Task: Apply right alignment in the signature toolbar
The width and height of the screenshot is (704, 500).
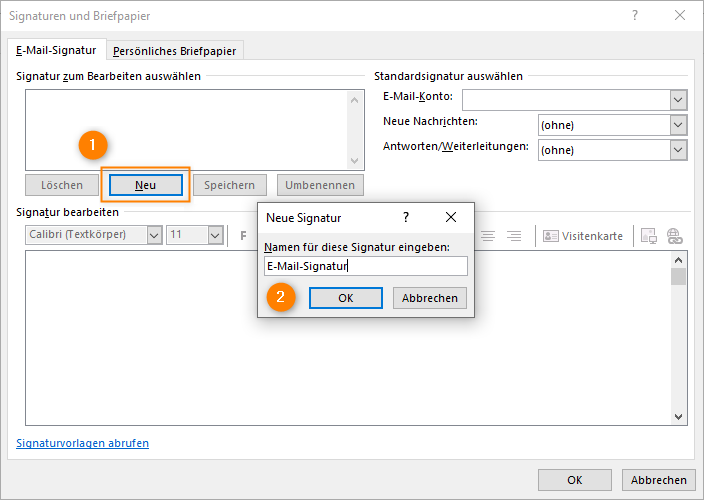Action: click(x=514, y=236)
